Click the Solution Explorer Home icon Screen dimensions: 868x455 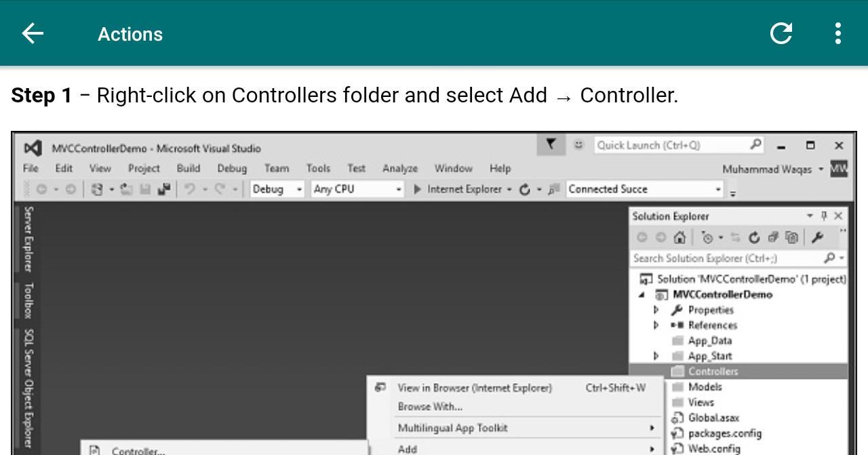pos(679,237)
